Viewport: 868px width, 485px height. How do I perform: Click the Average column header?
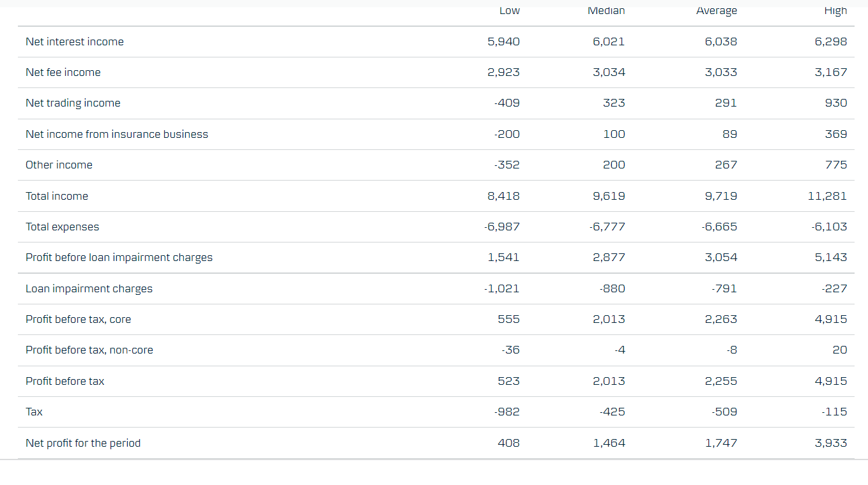[716, 10]
